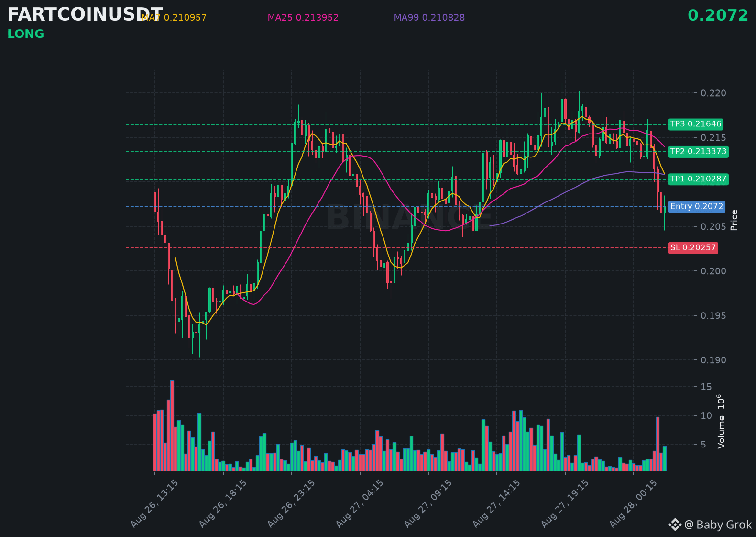Click the Entry 0.2072 price tag
The image size is (756, 537).
click(x=697, y=206)
